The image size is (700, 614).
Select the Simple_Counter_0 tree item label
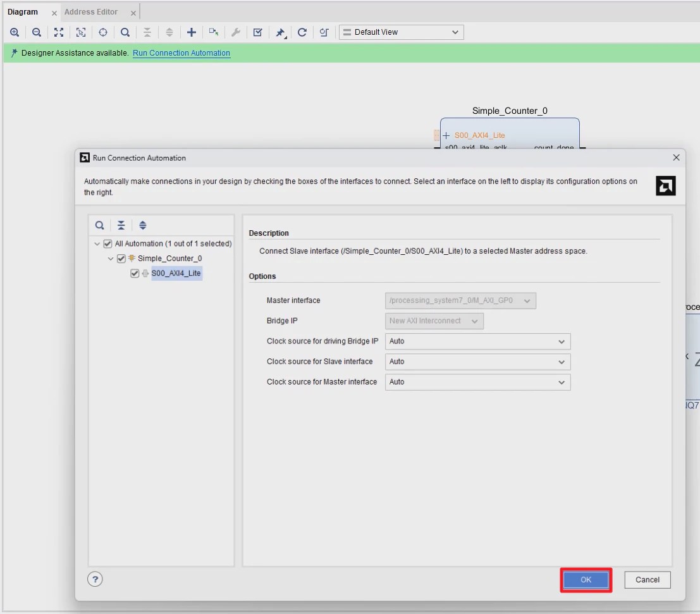coord(169,258)
